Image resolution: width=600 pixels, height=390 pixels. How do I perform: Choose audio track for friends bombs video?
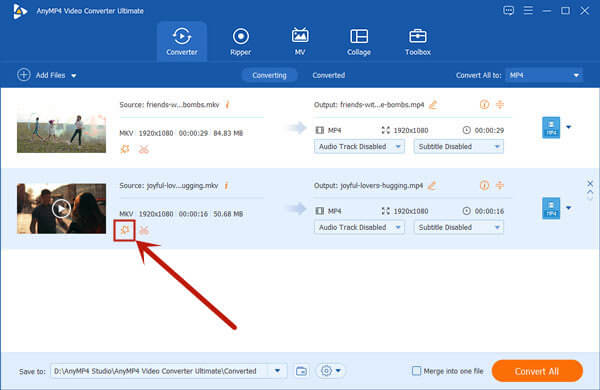359,147
